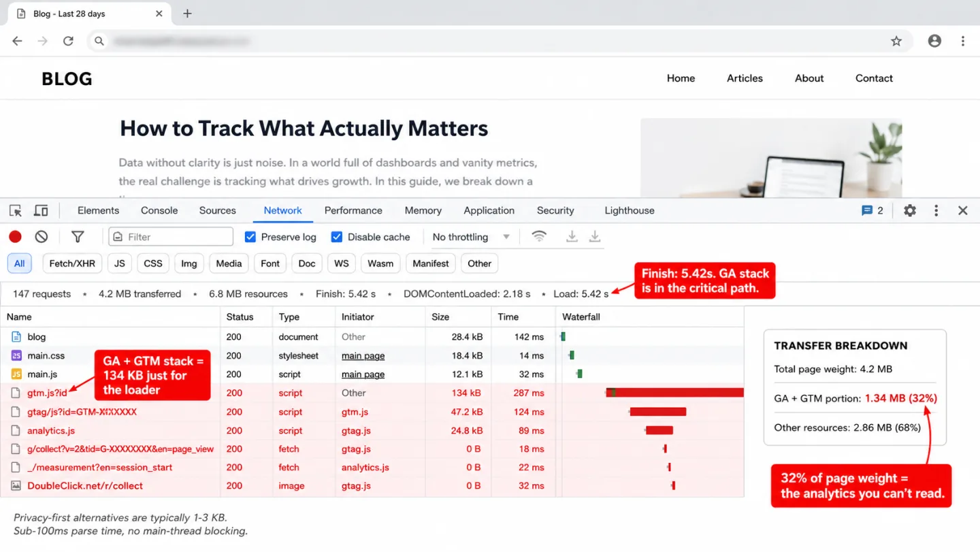Activate the inspect element picker icon
This screenshot has height=552, width=980.
16,211
